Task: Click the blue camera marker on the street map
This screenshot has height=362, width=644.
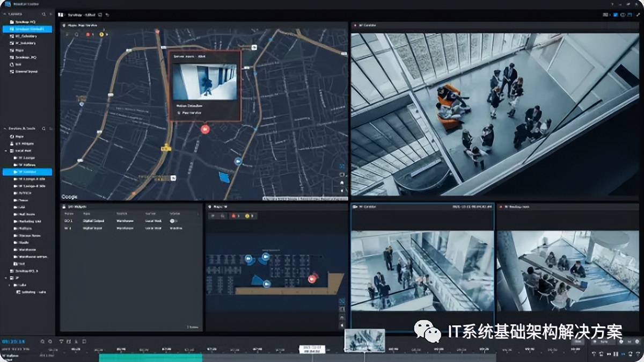Action: (x=238, y=161)
